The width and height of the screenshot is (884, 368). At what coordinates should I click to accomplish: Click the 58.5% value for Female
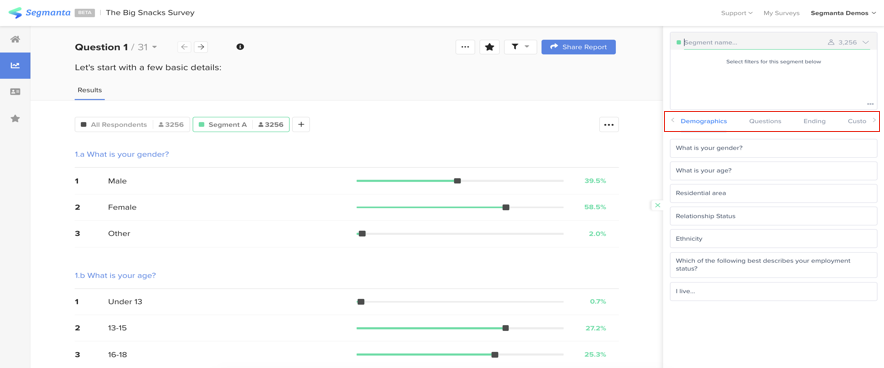pyautogui.click(x=595, y=207)
